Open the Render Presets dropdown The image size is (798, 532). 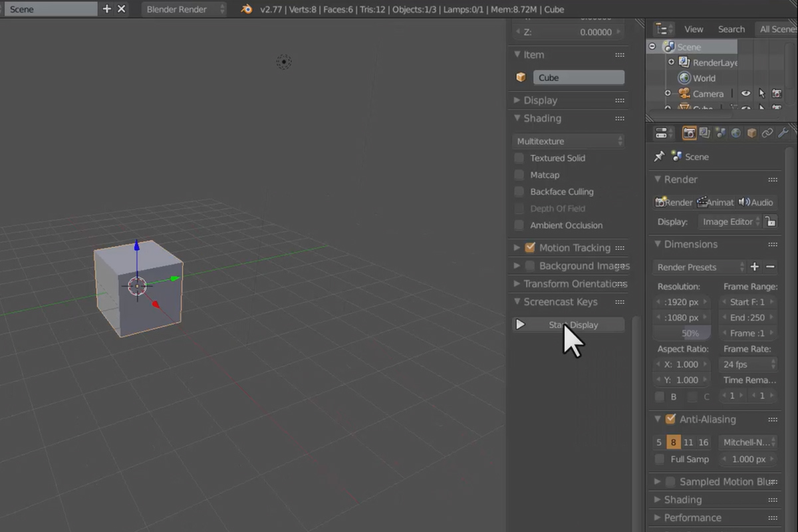tap(699, 267)
